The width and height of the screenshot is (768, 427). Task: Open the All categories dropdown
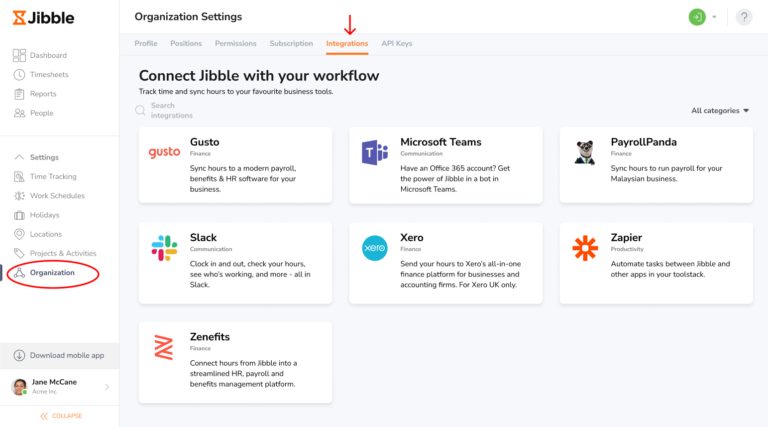[720, 111]
